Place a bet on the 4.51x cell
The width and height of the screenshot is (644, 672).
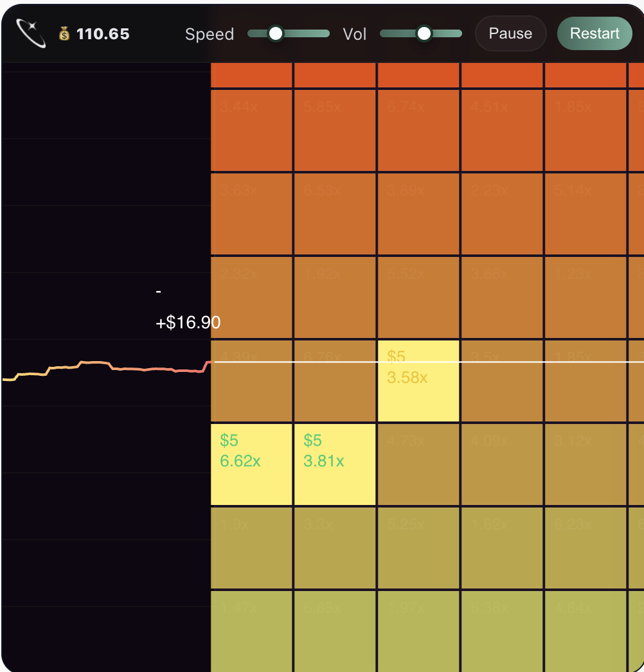pyautogui.click(x=502, y=128)
